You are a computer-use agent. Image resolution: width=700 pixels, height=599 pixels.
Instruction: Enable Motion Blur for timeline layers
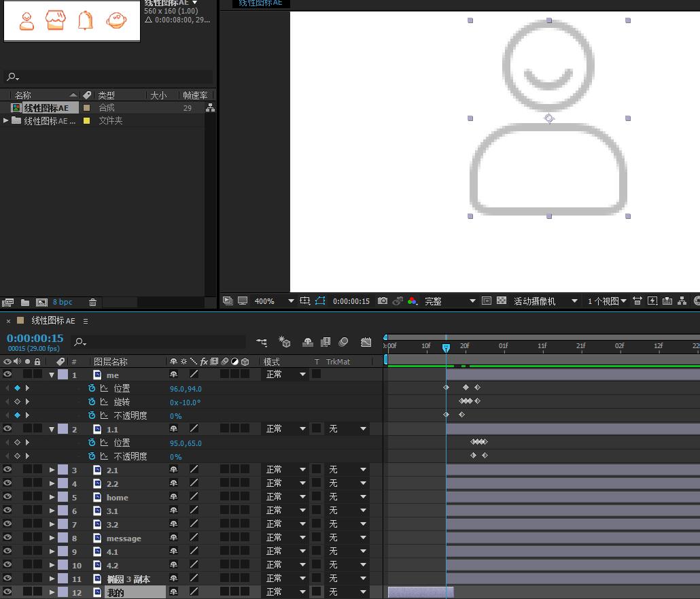point(343,342)
